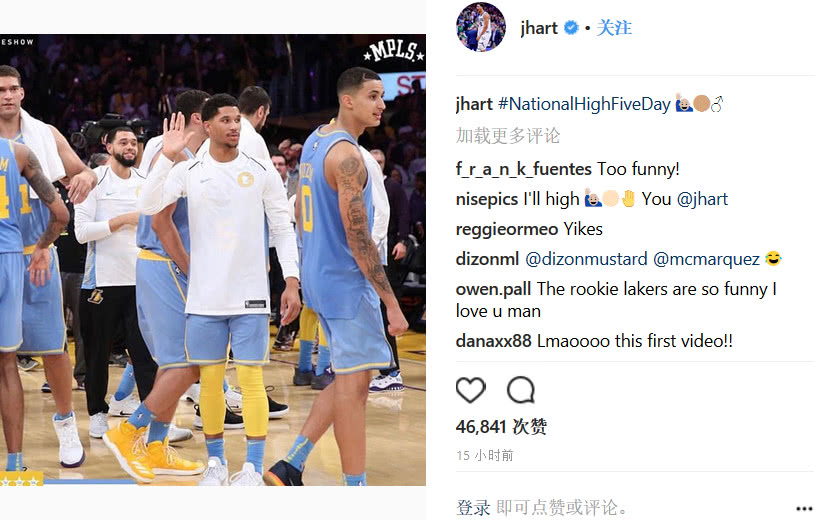
Task: View the 46,841 likes list
Action: [501, 426]
